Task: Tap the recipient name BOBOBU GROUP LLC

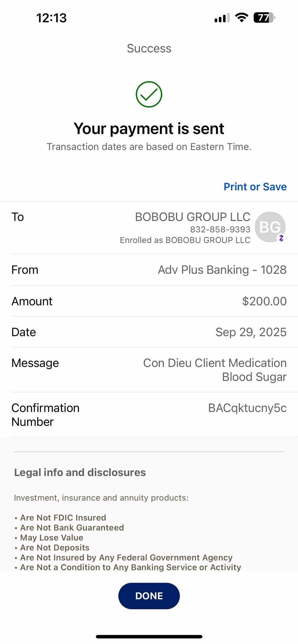Action: coord(193,217)
